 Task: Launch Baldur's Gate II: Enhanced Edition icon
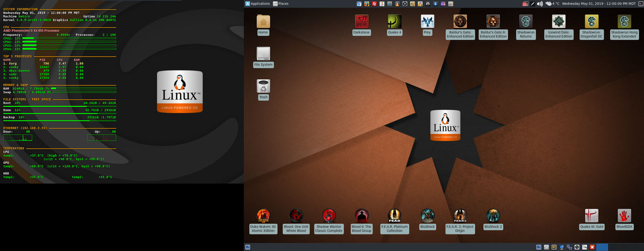click(x=493, y=27)
